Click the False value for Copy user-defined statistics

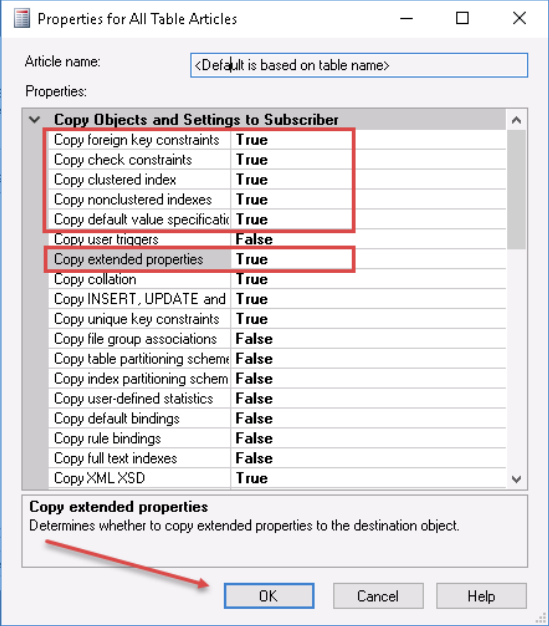pyautogui.click(x=254, y=399)
